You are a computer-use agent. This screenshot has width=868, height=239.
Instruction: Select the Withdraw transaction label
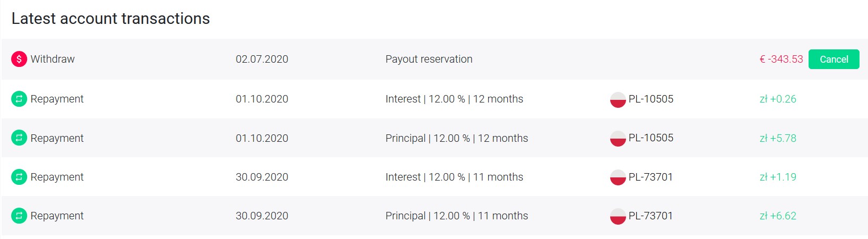(53, 59)
